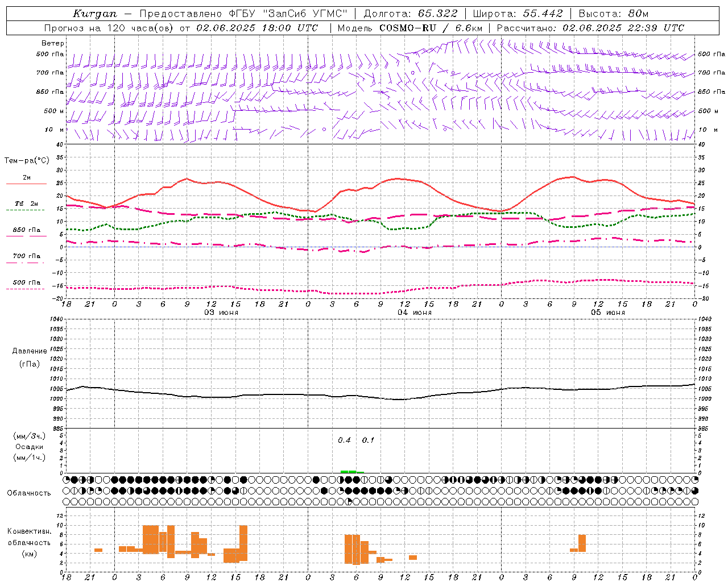This screenshot has width=728, height=582.
Task: Click the '500 гПа' dotted temperature legend entry
Action: pos(26,282)
